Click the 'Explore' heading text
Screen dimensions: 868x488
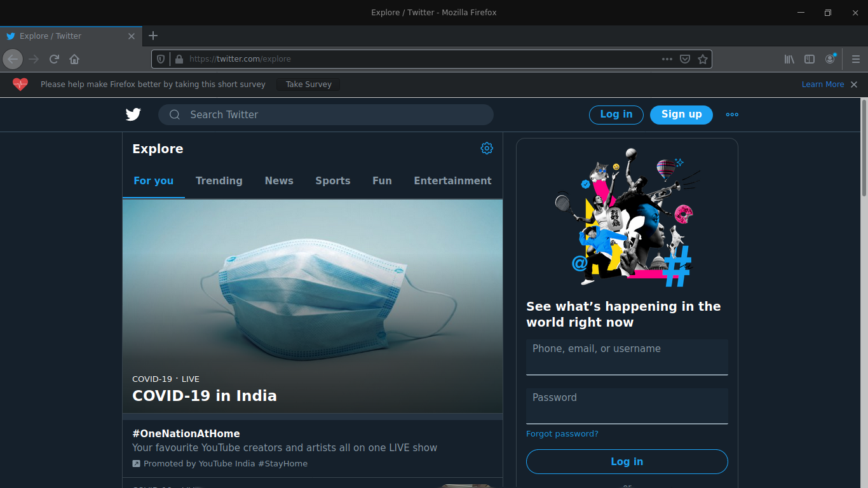pyautogui.click(x=158, y=149)
